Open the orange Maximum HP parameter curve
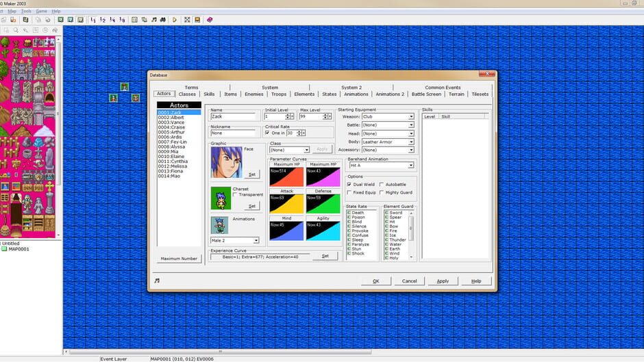 (x=286, y=177)
